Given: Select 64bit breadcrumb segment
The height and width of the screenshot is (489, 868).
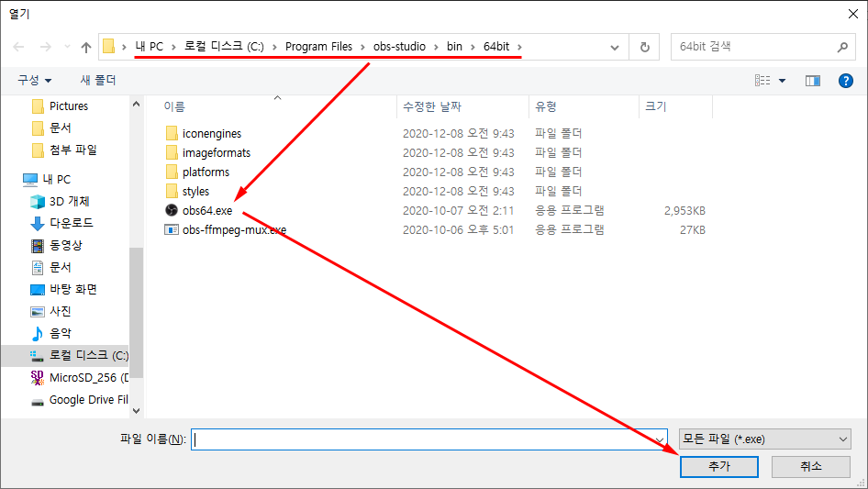Looking at the screenshot, I should pyautogui.click(x=496, y=47).
